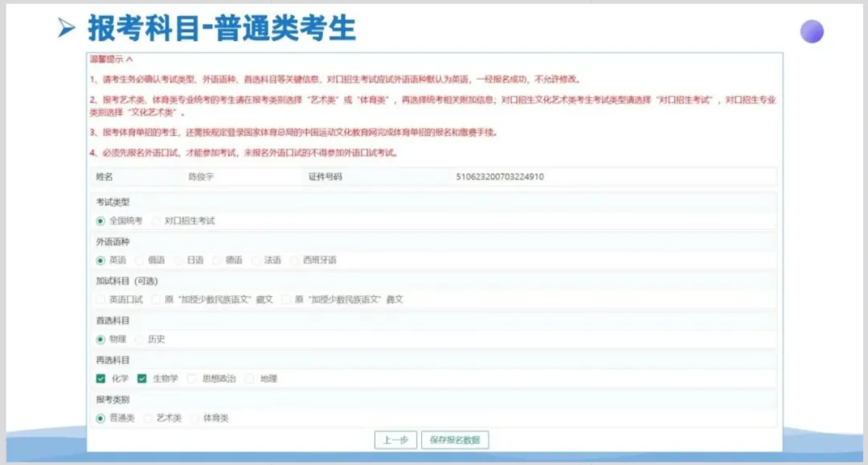The height and width of the screenshot is (465, 868).
Task: Select 普通类 application category
Action: pyautogui.click(x=100, y=418)
